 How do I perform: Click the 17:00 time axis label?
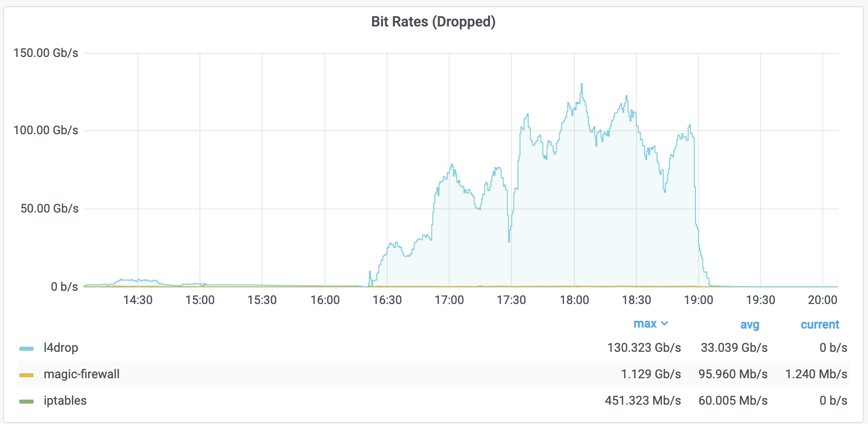click(449, 300)
